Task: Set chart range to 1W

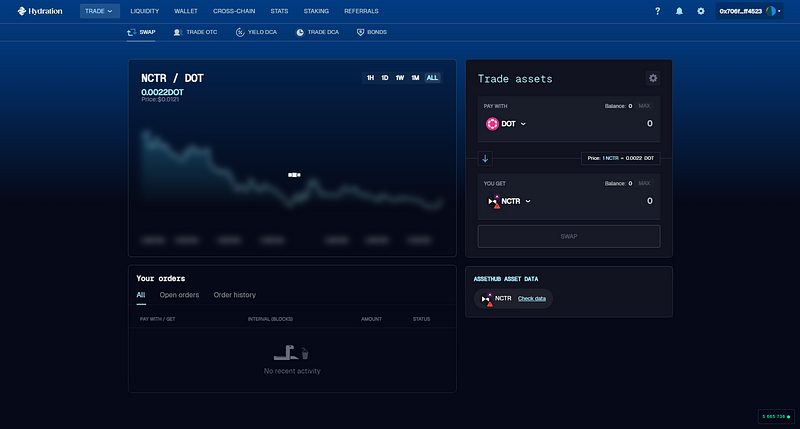Action: tap(400, 78)
